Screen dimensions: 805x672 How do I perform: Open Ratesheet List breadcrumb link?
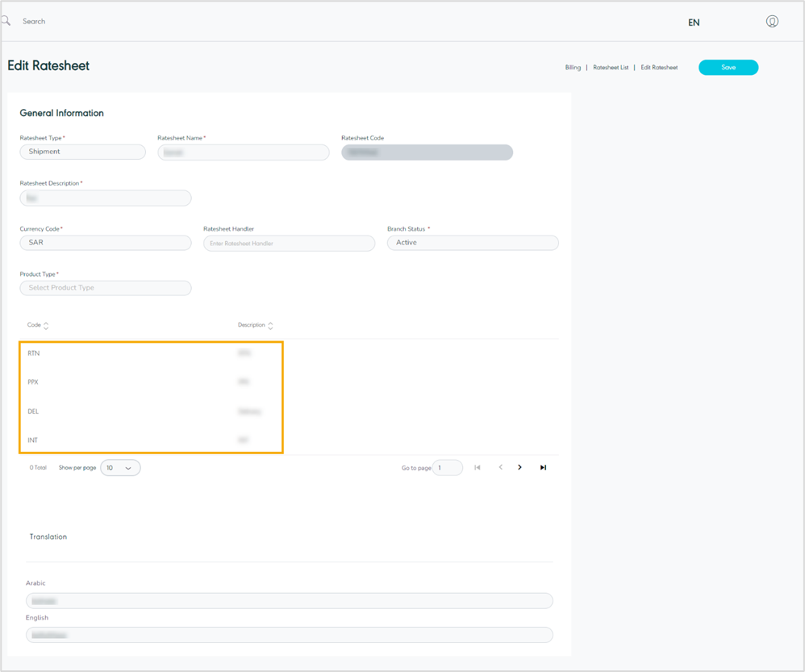pyautogui.click(x=611, y=68)
